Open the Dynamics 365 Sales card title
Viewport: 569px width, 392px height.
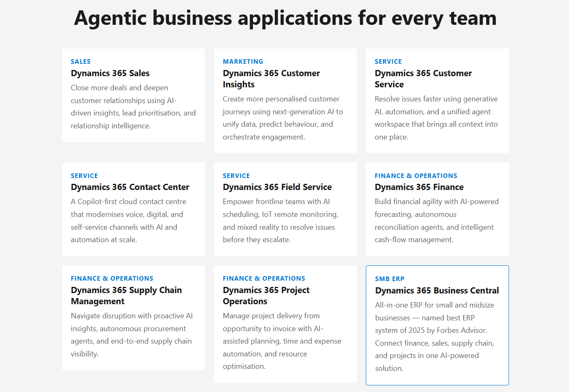(110, 73)
